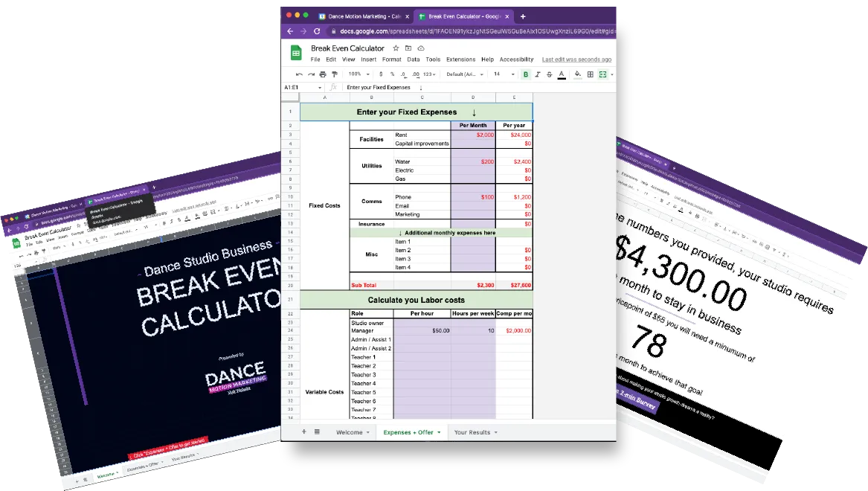Switch to the Your Results sheet tab
This screenshot has height=491, width=868.
click(472, 432)
